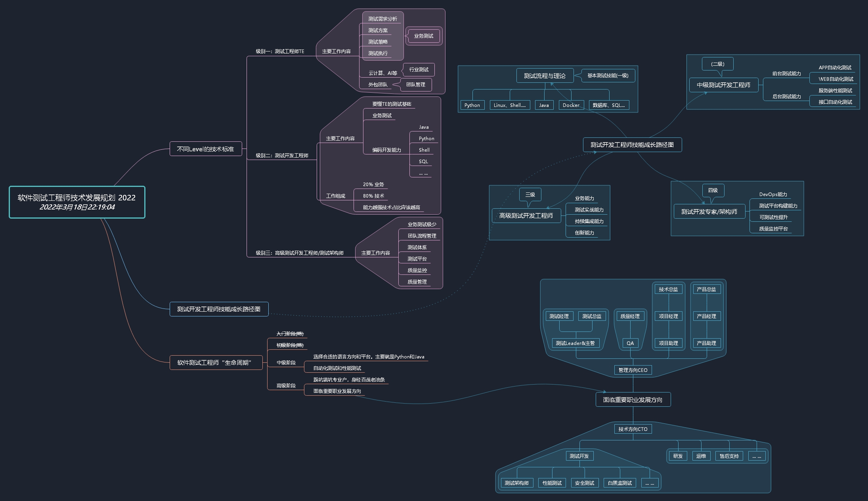868x501 pixels.
Task: Select the 行业测试 callout node
Action: (419, 70)
